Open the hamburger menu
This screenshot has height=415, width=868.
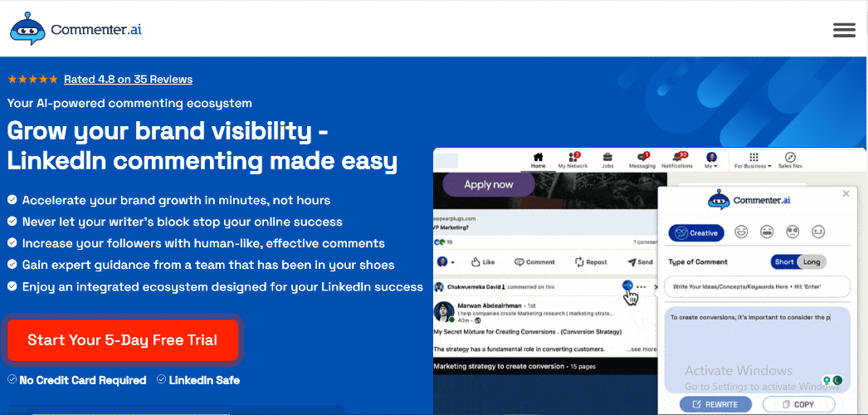(844, 30)
